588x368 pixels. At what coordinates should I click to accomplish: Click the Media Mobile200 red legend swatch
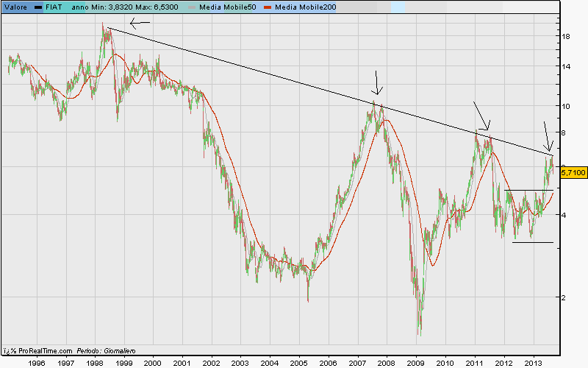(268, 7)
